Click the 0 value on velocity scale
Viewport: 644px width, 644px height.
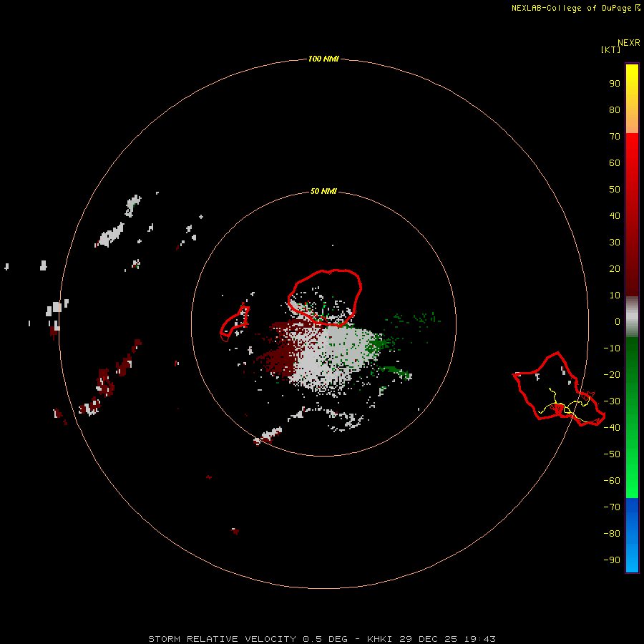617,321
